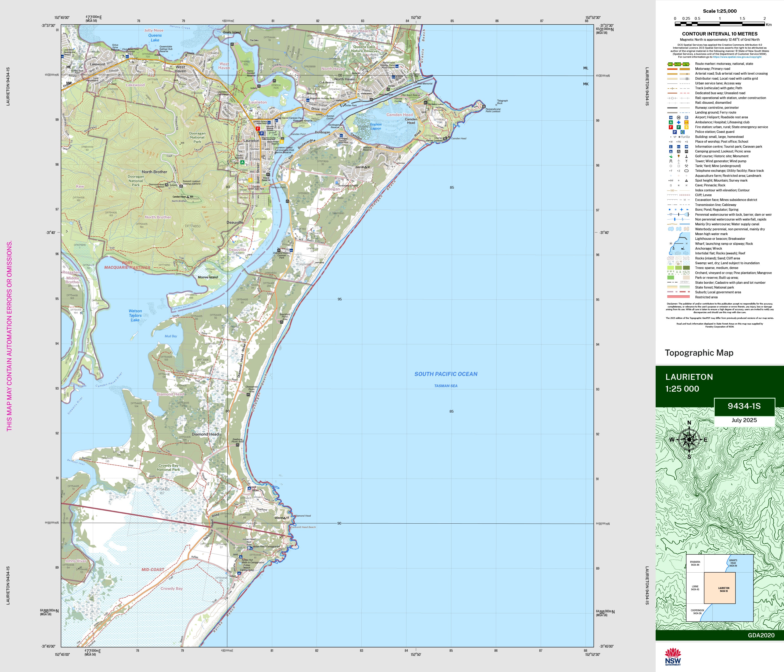Click the Lifesaving club LS legend icon
This screenshot has width=784, height=672.
686,122
